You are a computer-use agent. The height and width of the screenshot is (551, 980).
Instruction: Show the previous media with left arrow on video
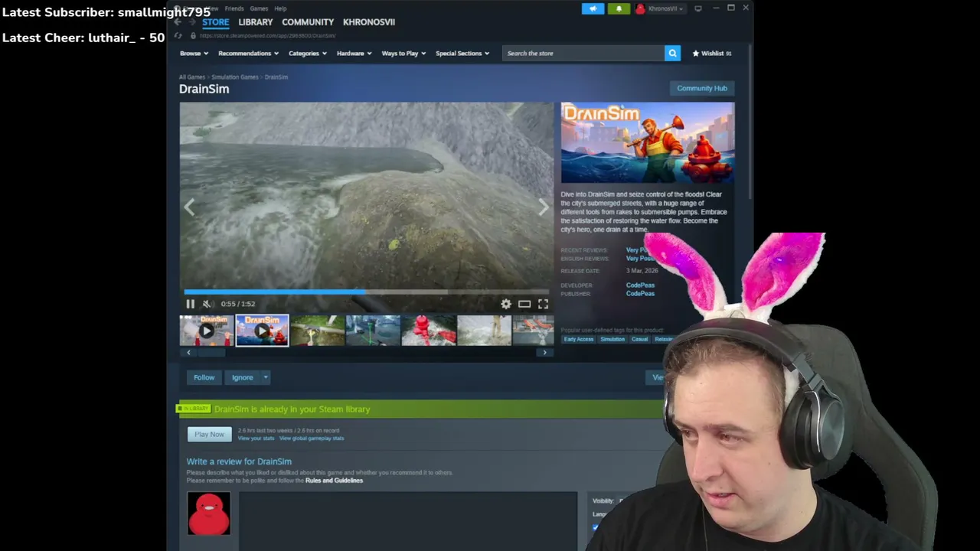[189, 207]
